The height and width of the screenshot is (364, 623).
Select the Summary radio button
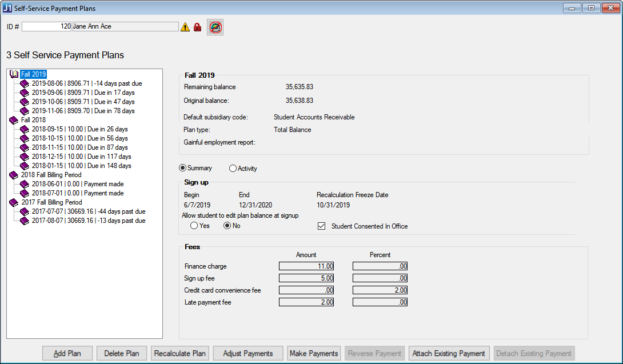tap(183, 169)
